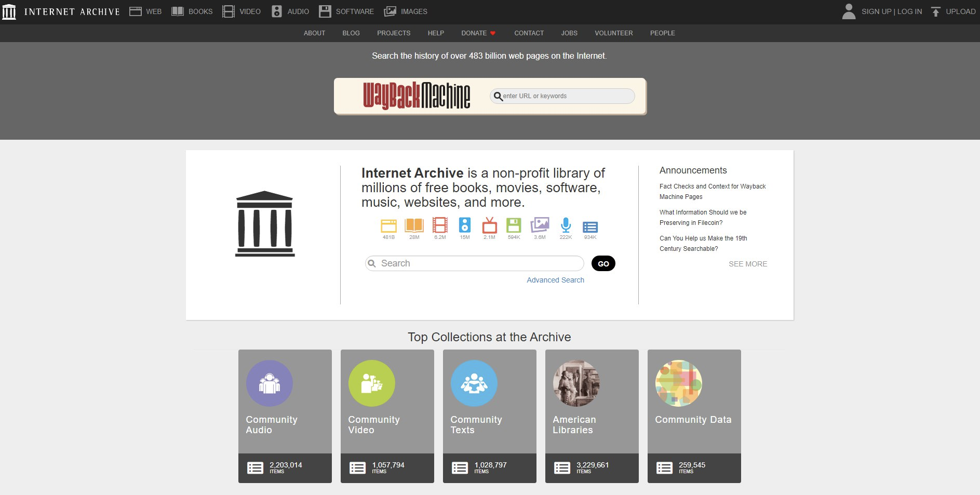Click the red film icon labeled 6.2M
The image size is (980, 495).
440,225
